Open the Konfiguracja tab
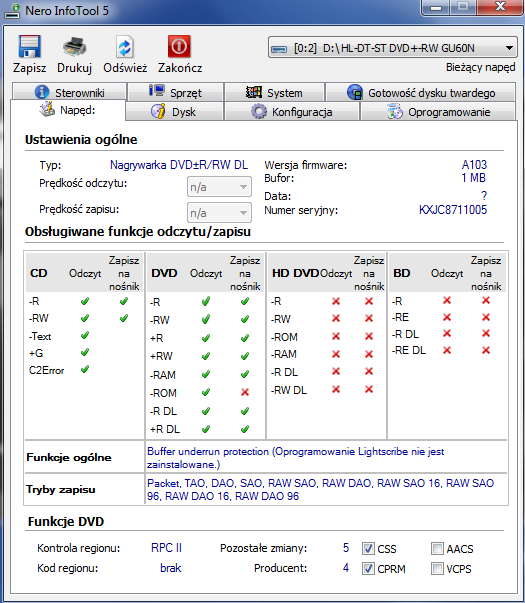Image resolution: width=525 pixels, height=603 pixels. click(x=292, y=112)
